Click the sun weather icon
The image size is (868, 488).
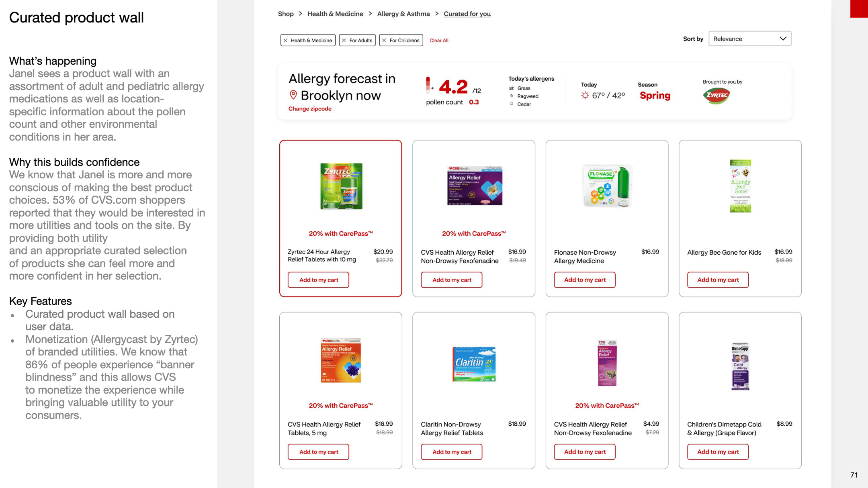(585, 95)
